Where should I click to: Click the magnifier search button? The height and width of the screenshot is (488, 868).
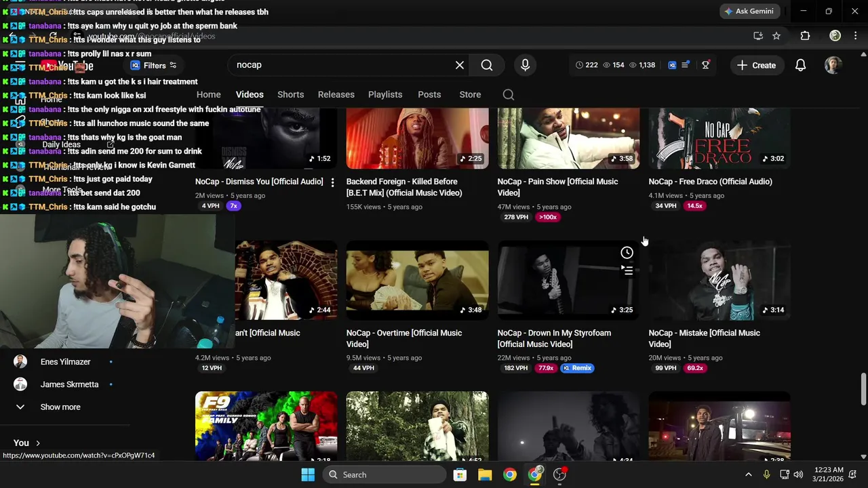487,65
